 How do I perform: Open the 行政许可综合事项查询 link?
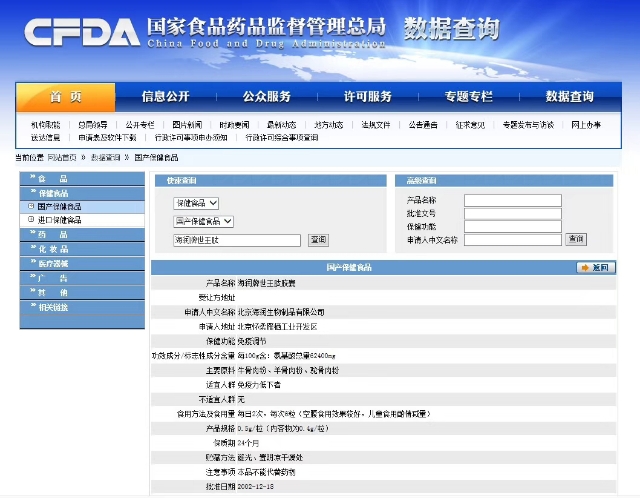tap(282, 138)
